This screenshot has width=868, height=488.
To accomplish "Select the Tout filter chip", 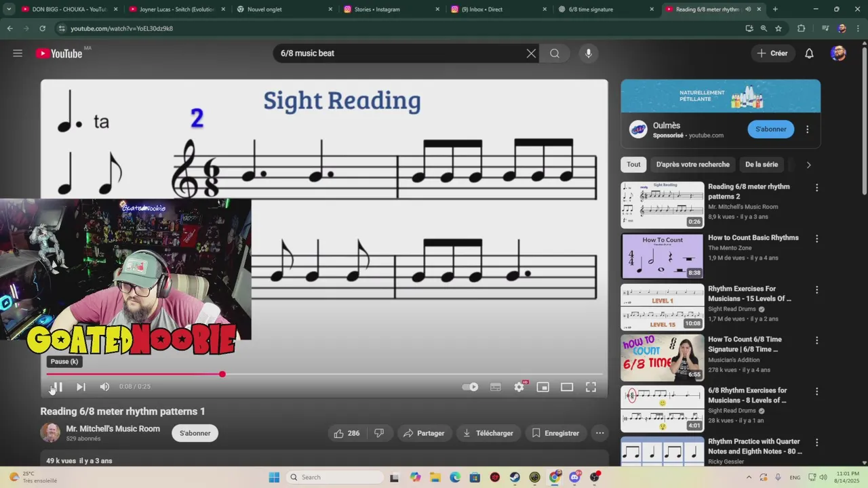I will [633, 165].
